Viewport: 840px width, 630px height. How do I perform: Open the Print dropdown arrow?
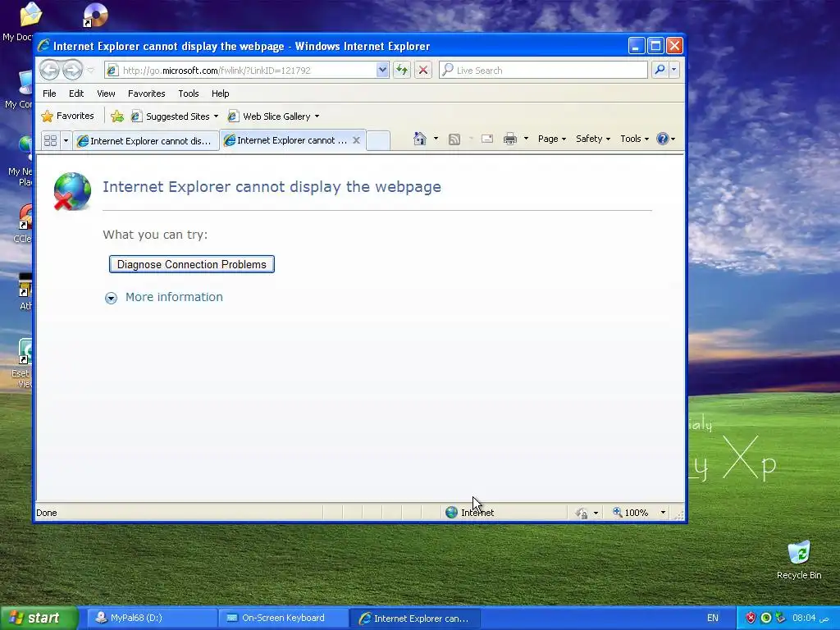point(526,139)
